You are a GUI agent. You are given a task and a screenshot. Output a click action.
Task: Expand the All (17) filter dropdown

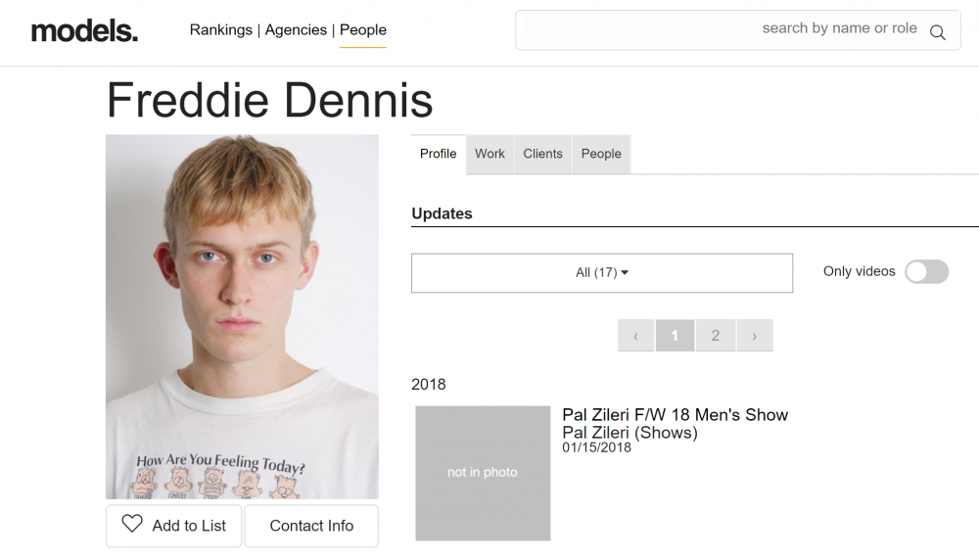(602, 273)
